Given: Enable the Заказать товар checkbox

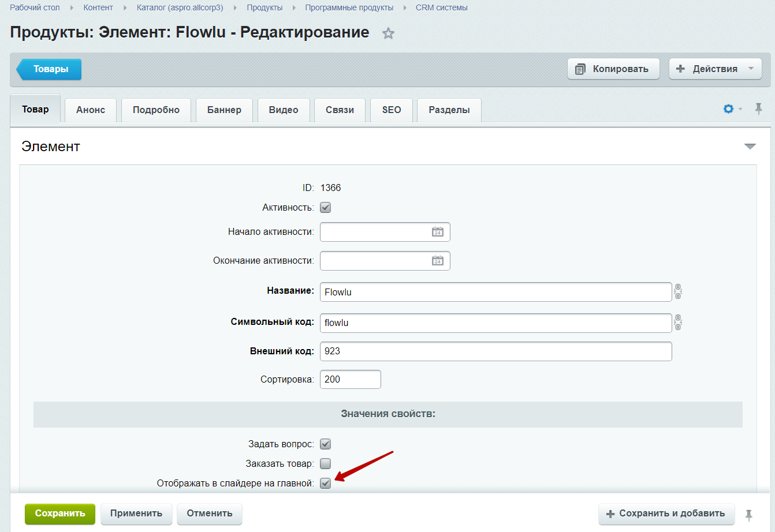Looking at the screenshot, I should coord(326,464).
